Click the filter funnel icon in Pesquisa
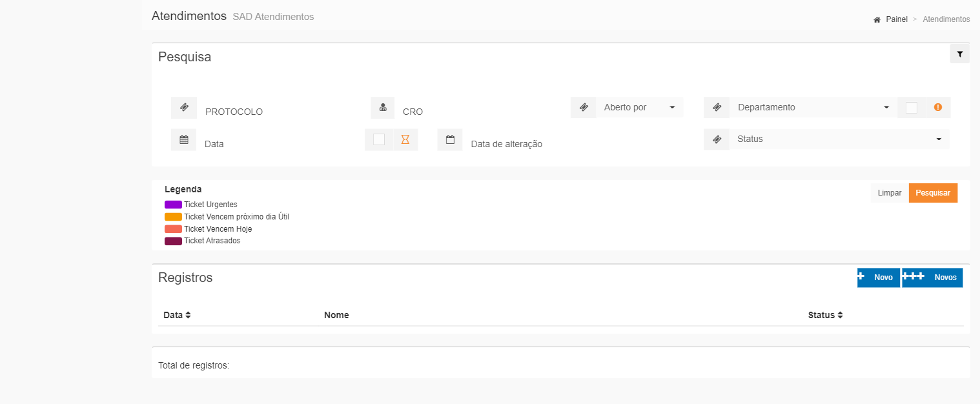Viewport: 980px width, 404px height. 959,54
